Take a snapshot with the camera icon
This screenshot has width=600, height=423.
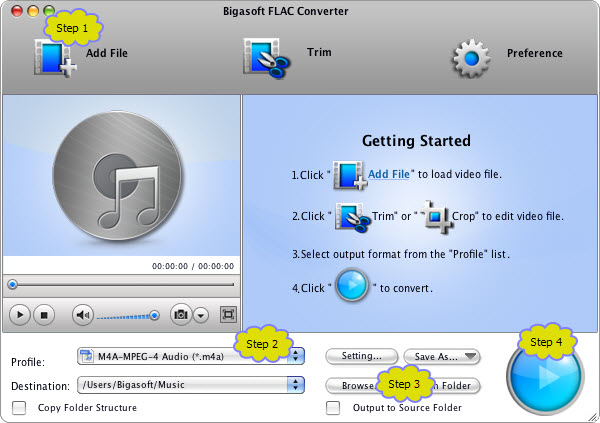coord(181,315)
